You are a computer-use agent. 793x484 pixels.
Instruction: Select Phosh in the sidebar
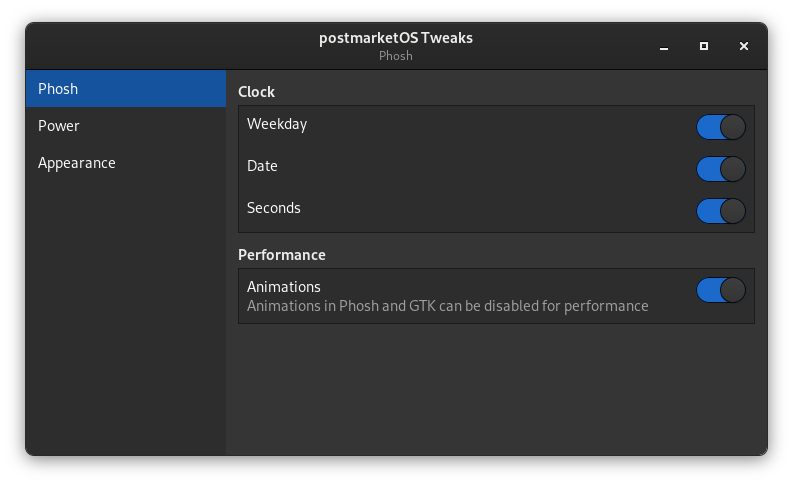[x=126, y=89]
